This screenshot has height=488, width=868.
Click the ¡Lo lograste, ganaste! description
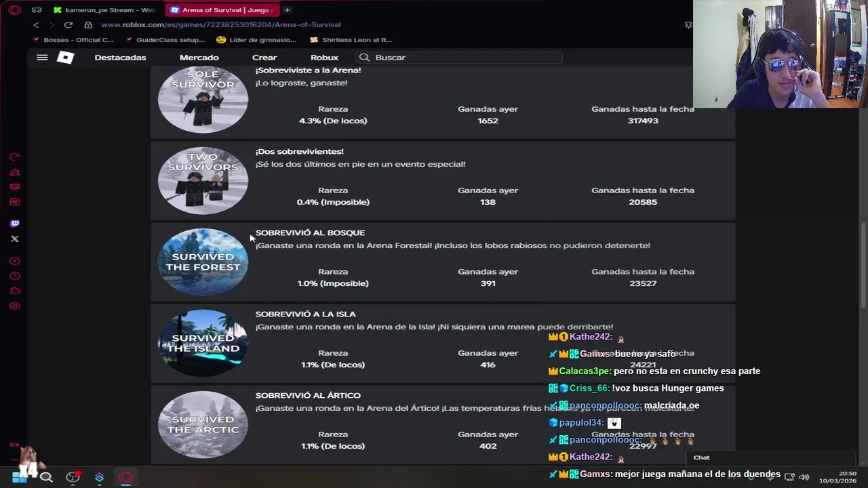click(301, 83)
